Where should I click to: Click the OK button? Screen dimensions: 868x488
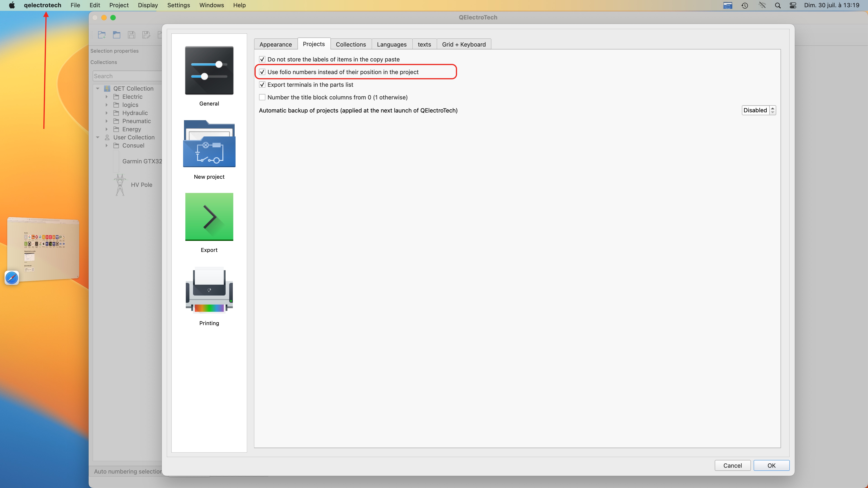pyautogui.click(x=771, y=465)
